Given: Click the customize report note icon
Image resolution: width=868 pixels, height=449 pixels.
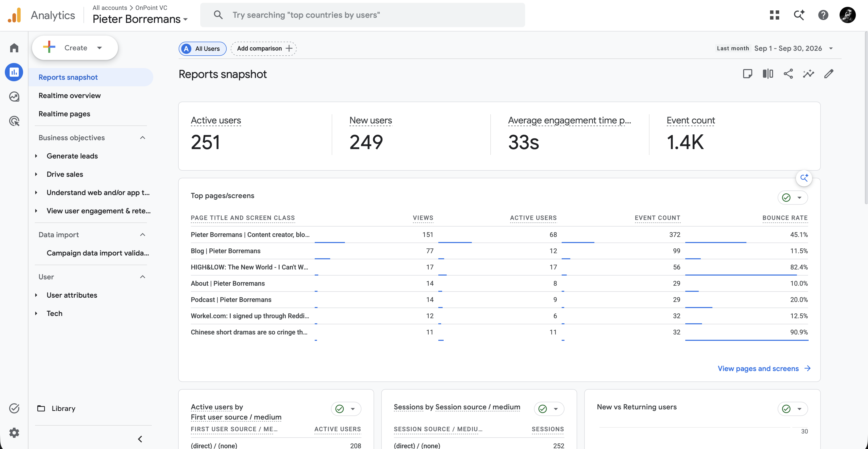Looking at the screenshot, I should [x=747, y=74].
